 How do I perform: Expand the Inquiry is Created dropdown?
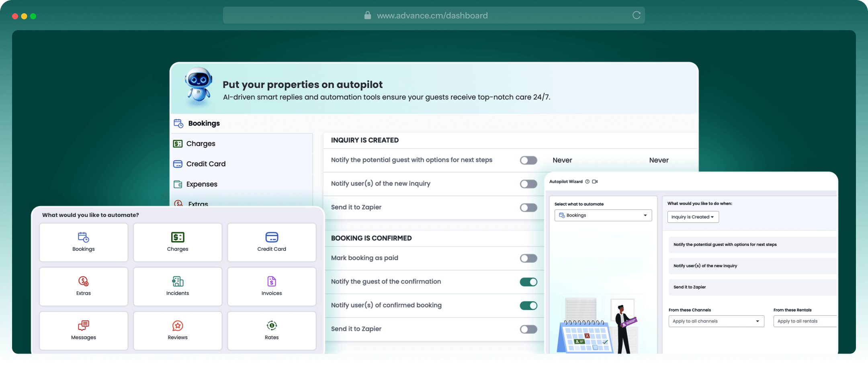coord(693,217)
